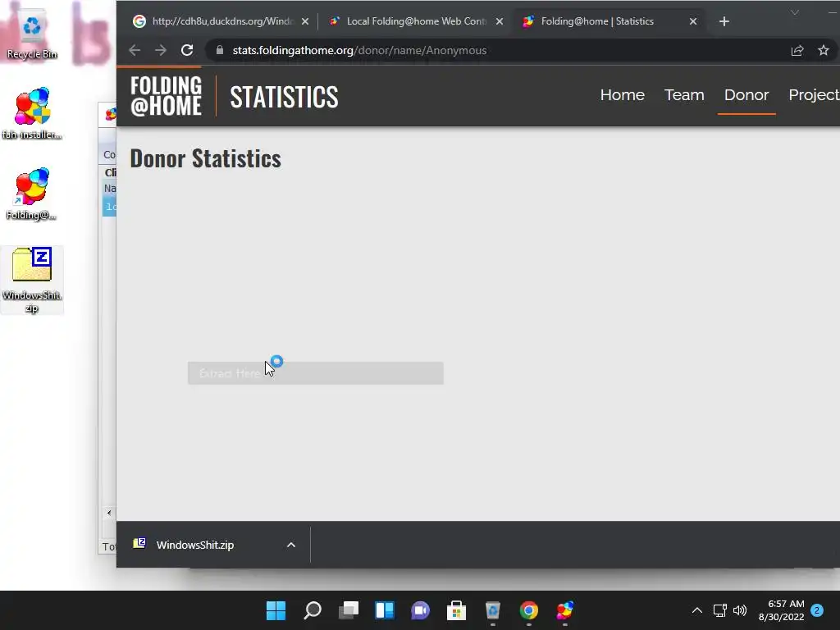The width and height of the screenshot is (840, 630).
Task: Open the tab search dropdown chevron
Action: click(794, 12)
